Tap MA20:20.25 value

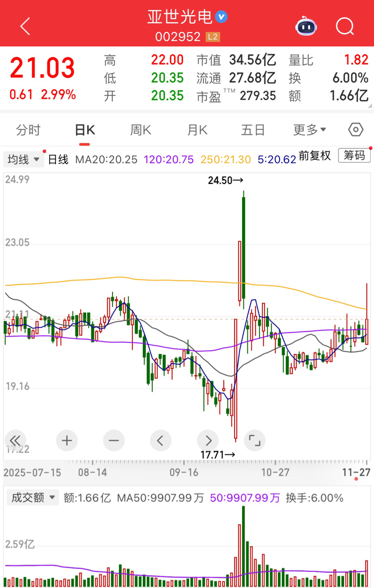(x=106, y=159)
